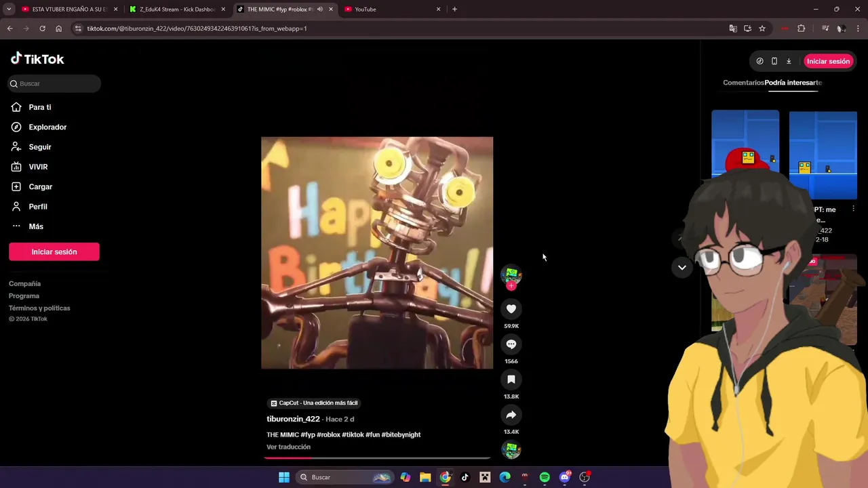Viewport: 868px width, 488px height.
Task: Click the Windows taskbar Buscar box
Action: coord(345,477)
